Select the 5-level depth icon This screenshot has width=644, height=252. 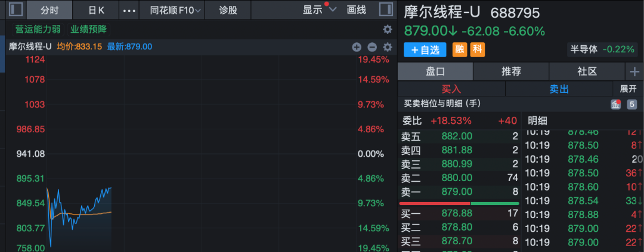(632, 104)
